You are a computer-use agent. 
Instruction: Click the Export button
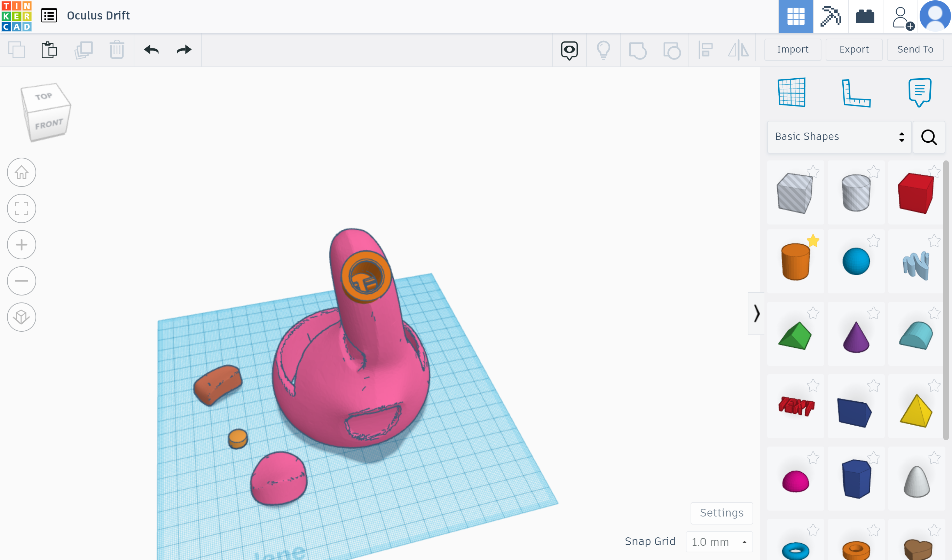854,49
